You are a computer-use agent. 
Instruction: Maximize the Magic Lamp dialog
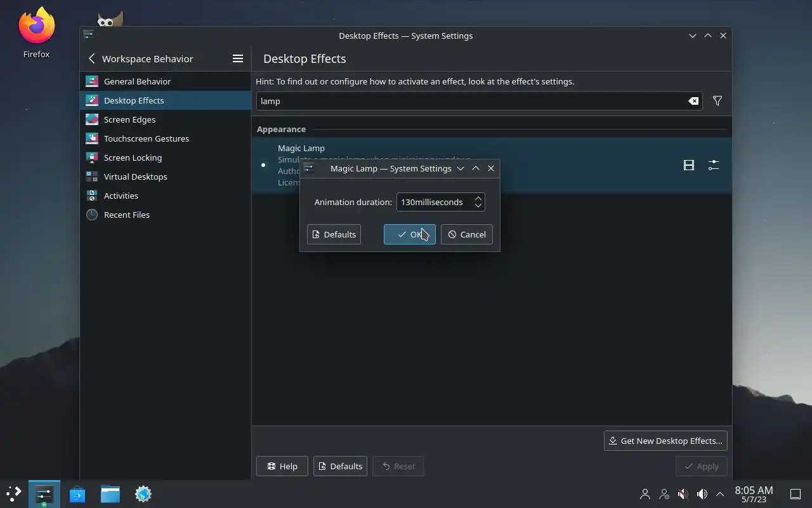coord(476,168)
